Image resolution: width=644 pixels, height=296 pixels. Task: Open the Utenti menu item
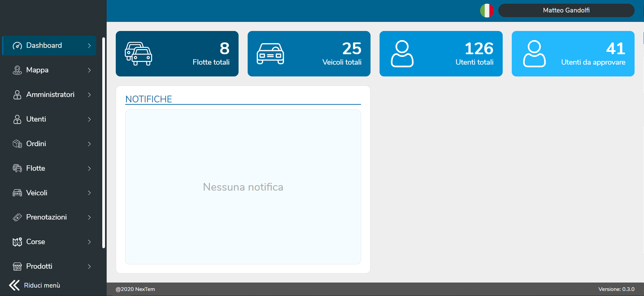[x=36, y=119]
